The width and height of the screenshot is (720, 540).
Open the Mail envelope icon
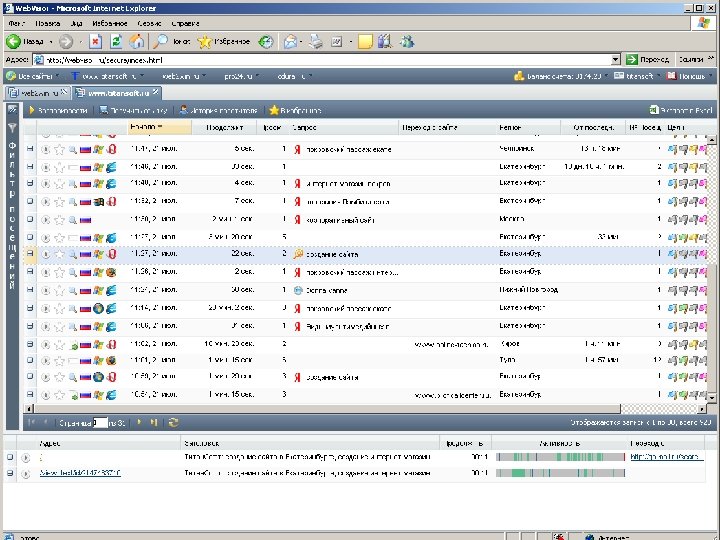tap(290, 42)
